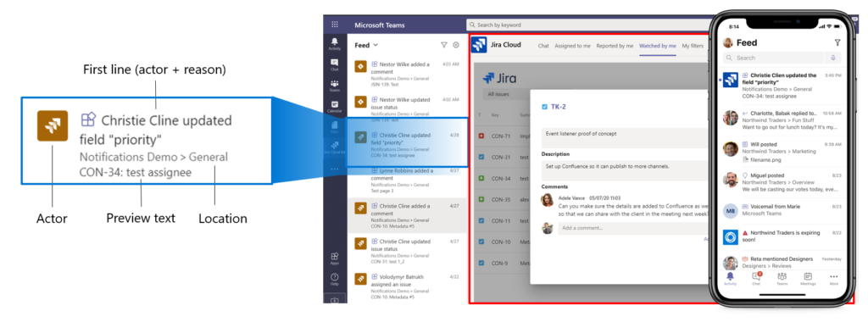This screenshot has width=868, height=322.
Task: Open Christie Cline added a comment notification
Action: click(x=408, y=215)
